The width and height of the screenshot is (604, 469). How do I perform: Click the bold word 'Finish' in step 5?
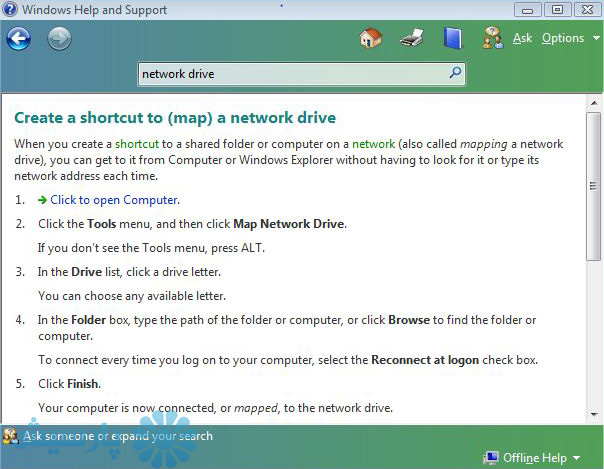[83, 384]
